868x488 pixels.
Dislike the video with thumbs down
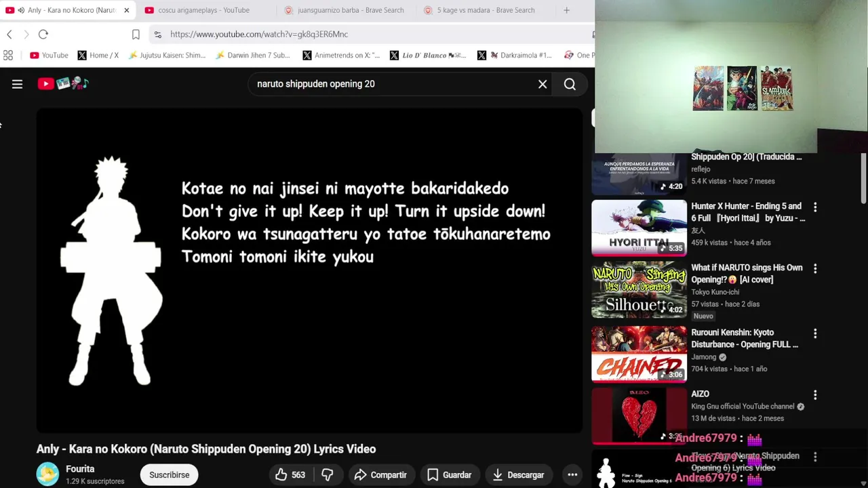[328, 475]
